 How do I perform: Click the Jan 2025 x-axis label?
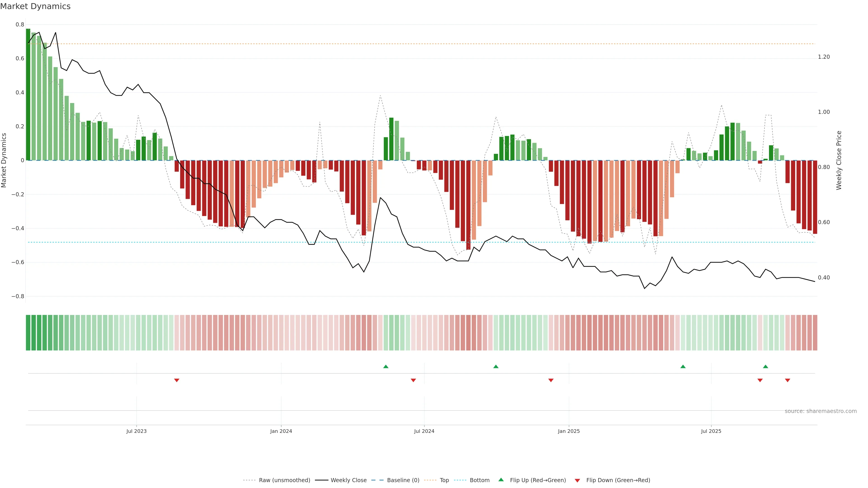coord(569,431)
